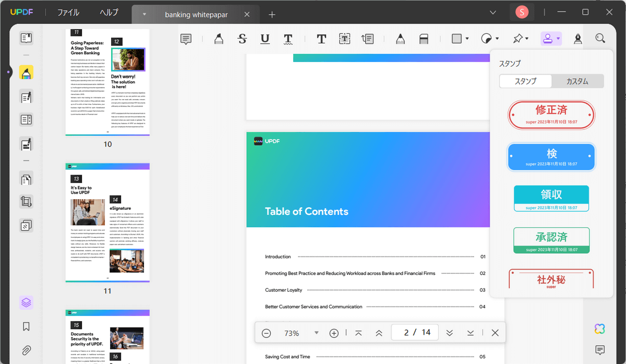Open the tab list dropdown arrow
626x364 pixels.
[x=144, y=15]
